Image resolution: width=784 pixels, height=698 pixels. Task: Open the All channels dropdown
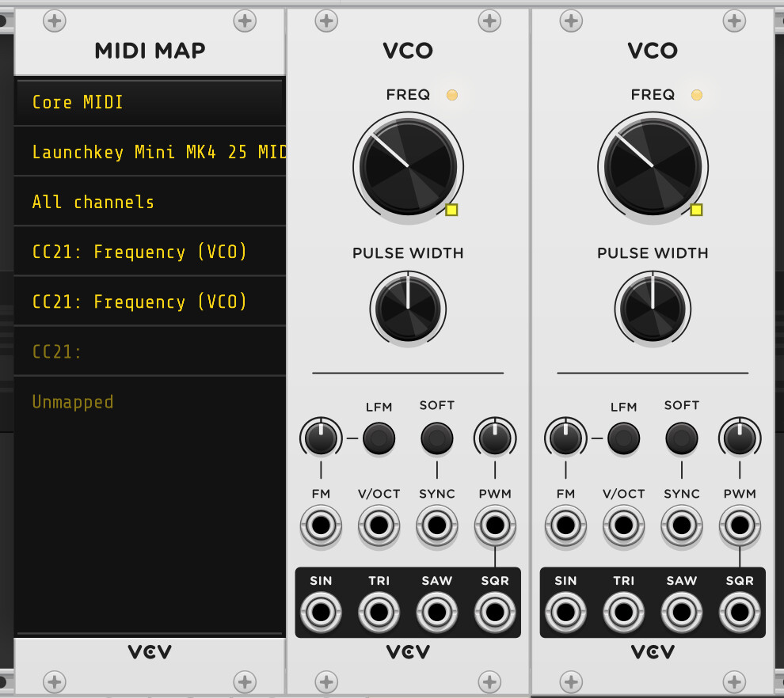point(149,202)
